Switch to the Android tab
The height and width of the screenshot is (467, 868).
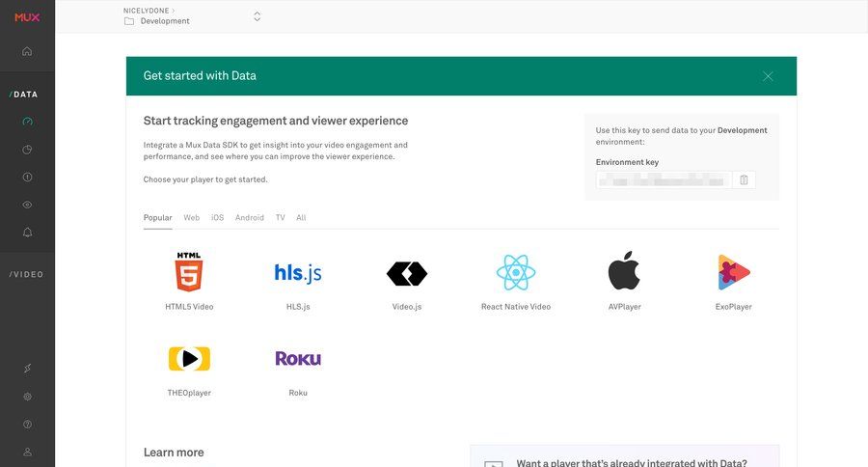[x=250, y=218]
